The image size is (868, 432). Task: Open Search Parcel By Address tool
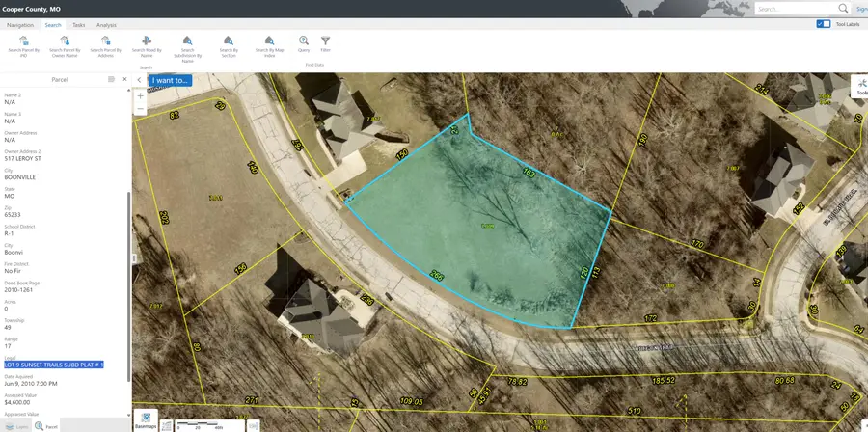pos(105,45)
